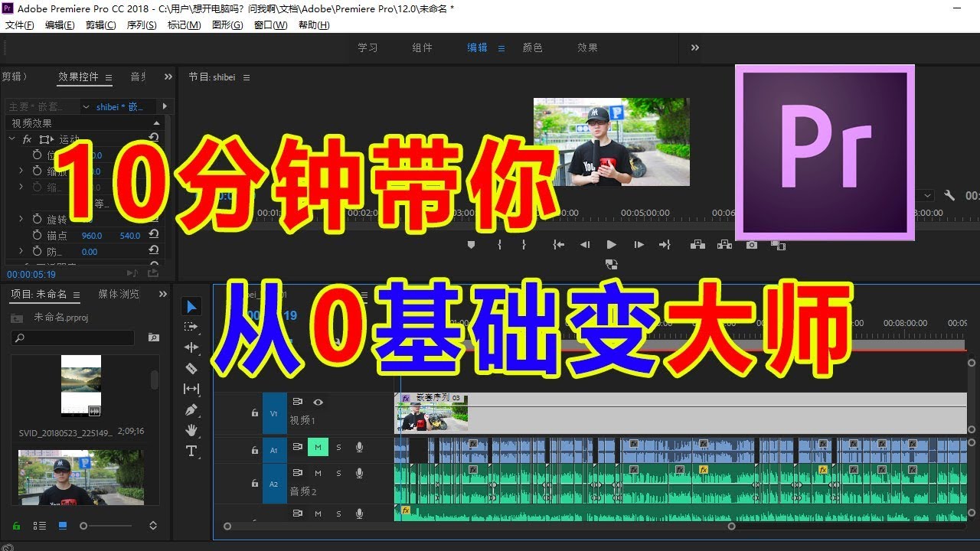
Task: Open the 编辑 menu
Action: [60, 25]
